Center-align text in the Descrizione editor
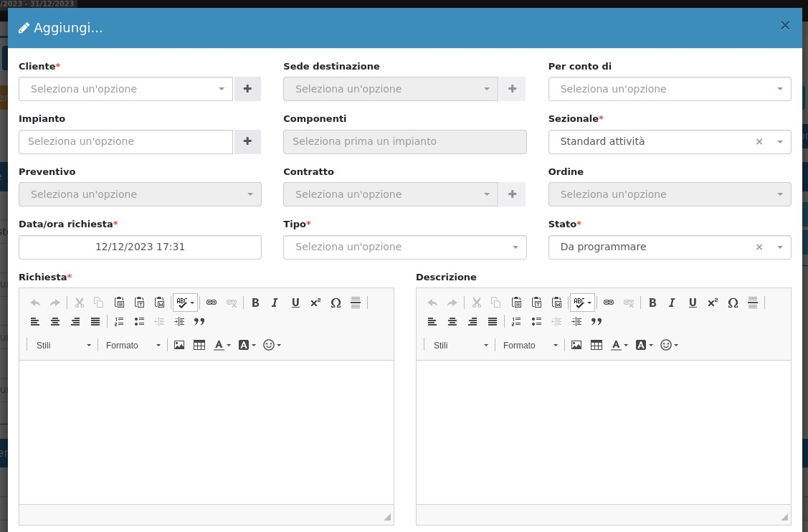 [452, 322]
